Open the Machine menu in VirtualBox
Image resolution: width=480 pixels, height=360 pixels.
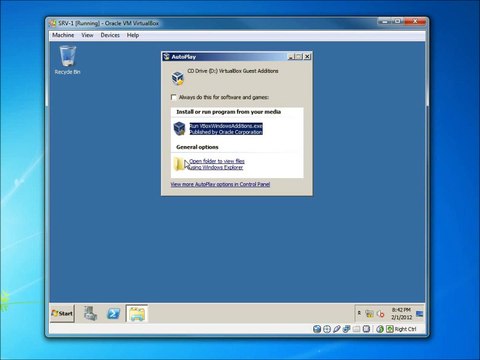63,35
